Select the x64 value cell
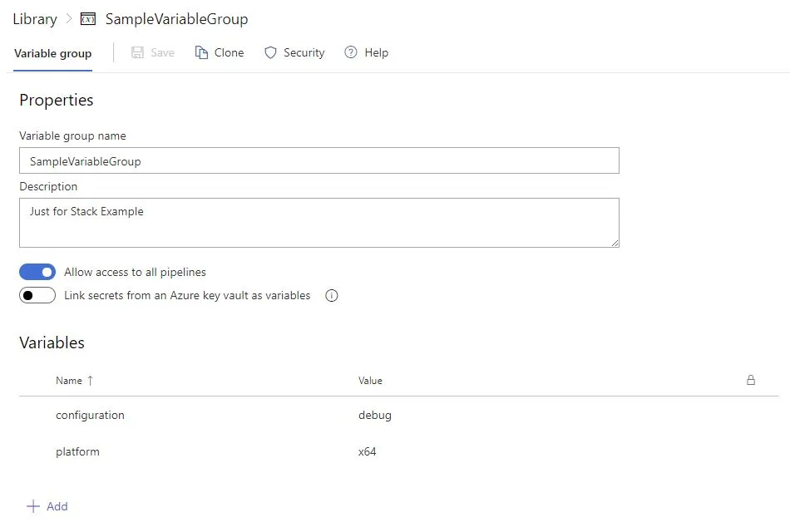 [368, 451]
